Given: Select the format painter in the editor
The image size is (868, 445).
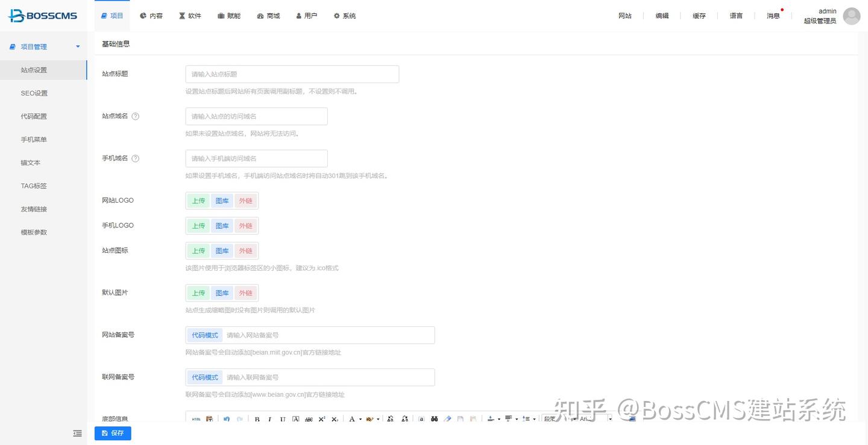Looking at the screenshot, I should pos(446,418).
